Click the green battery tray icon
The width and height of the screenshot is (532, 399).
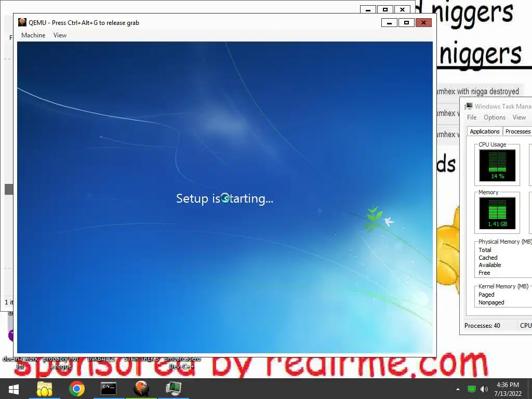click(472, 389)
